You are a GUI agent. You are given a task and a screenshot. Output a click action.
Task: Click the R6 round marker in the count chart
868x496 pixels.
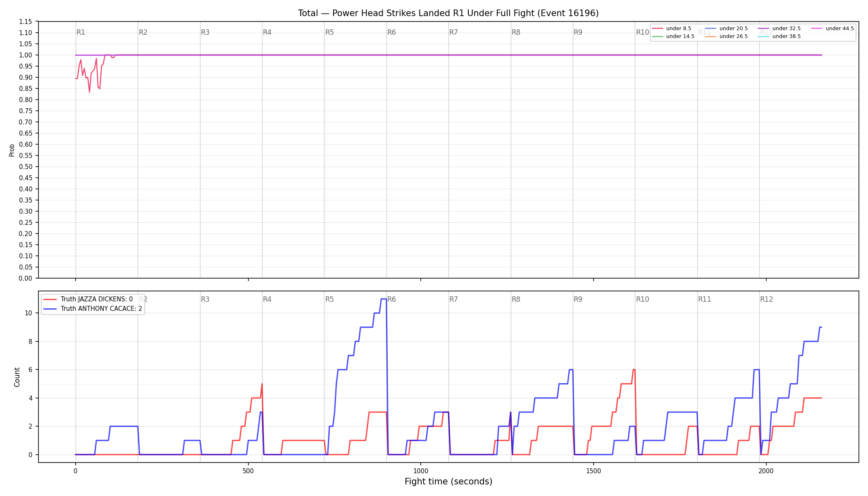tap(391, 299)
